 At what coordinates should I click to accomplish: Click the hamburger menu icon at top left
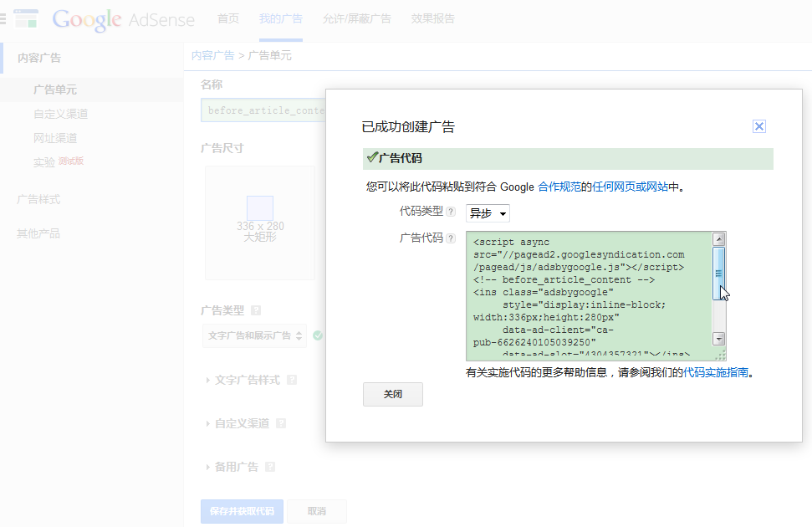pos(3,19)
